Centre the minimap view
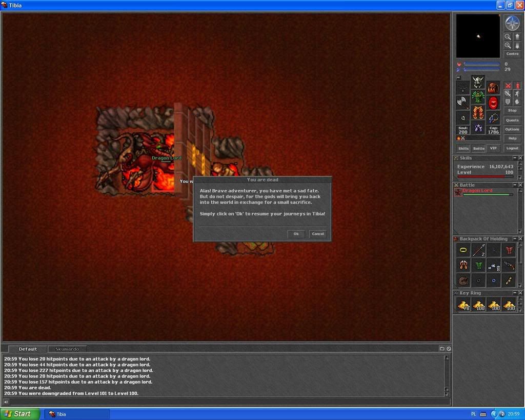 click(512, 54)
